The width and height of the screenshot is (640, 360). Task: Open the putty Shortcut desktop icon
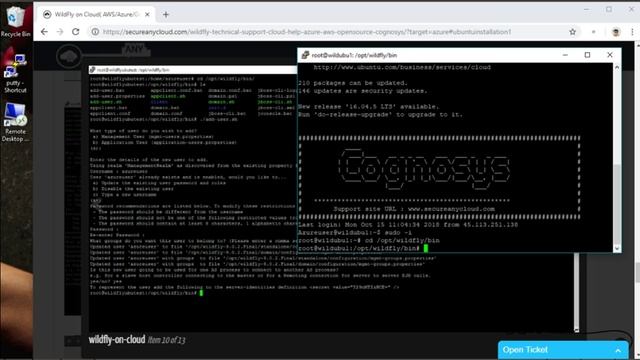tap(15, 73)
